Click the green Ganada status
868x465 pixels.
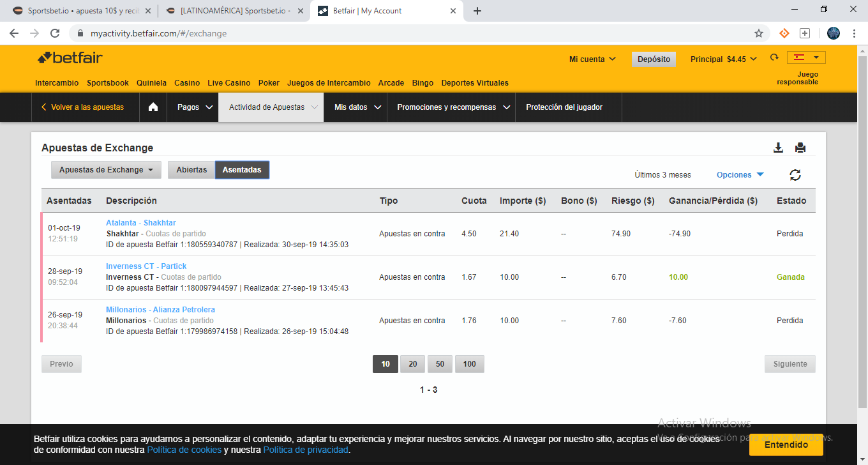790,277
